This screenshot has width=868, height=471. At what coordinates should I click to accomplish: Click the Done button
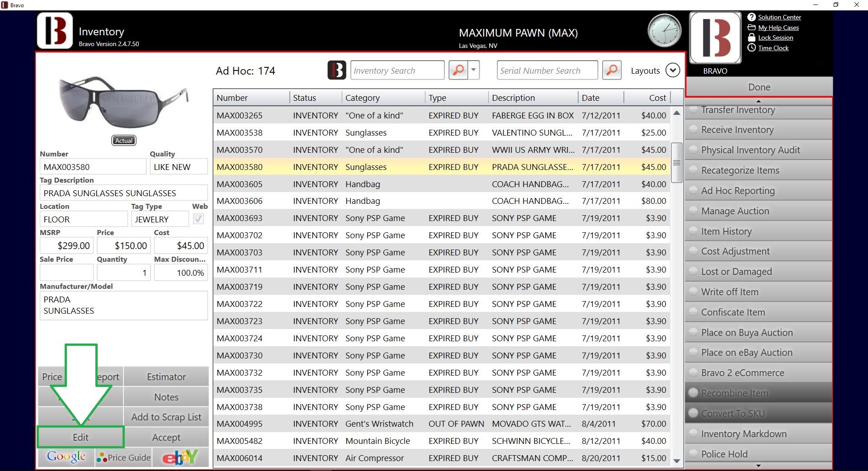point(759,87)
